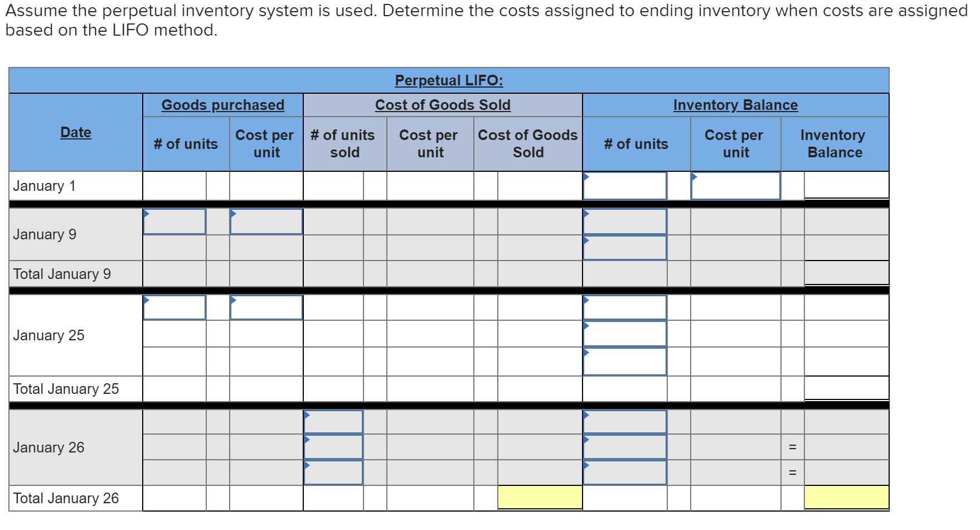Click the "Total January 9" row label
This screenshot has height=530, width=980.
(62, 274)
